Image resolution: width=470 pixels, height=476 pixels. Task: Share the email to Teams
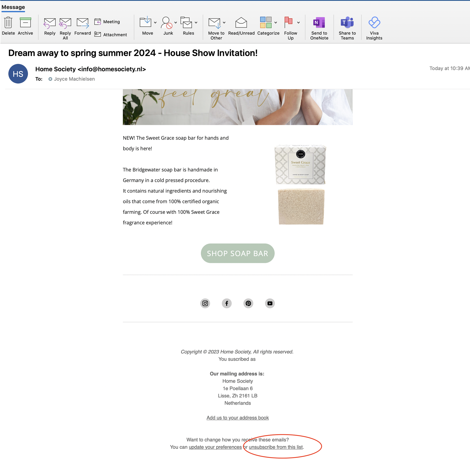(x=347, y=23)
